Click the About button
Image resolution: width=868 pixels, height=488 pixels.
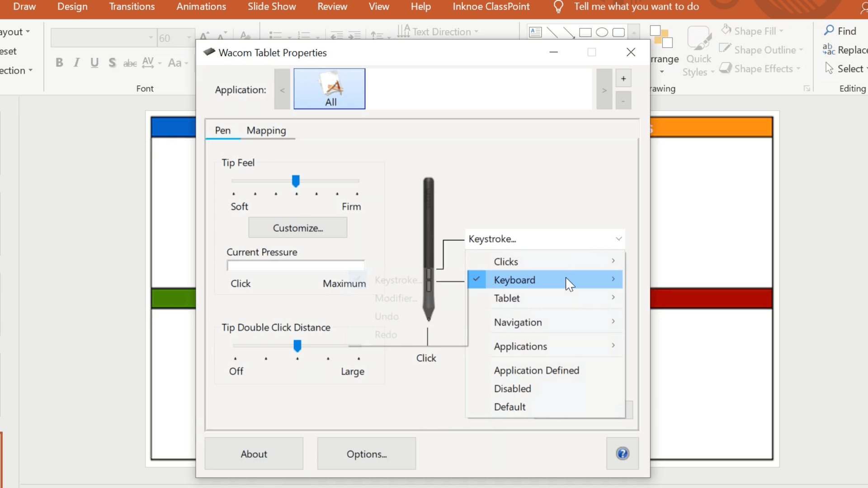(254, 454)
